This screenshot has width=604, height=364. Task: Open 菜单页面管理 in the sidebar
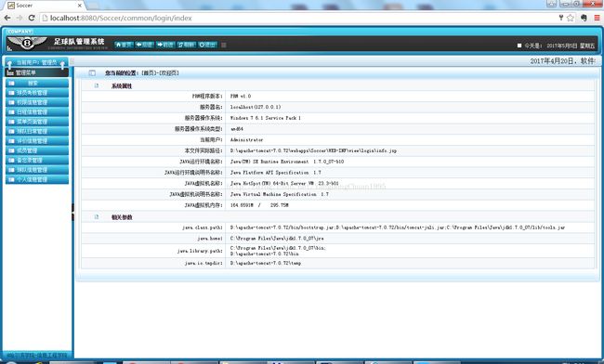37,122
